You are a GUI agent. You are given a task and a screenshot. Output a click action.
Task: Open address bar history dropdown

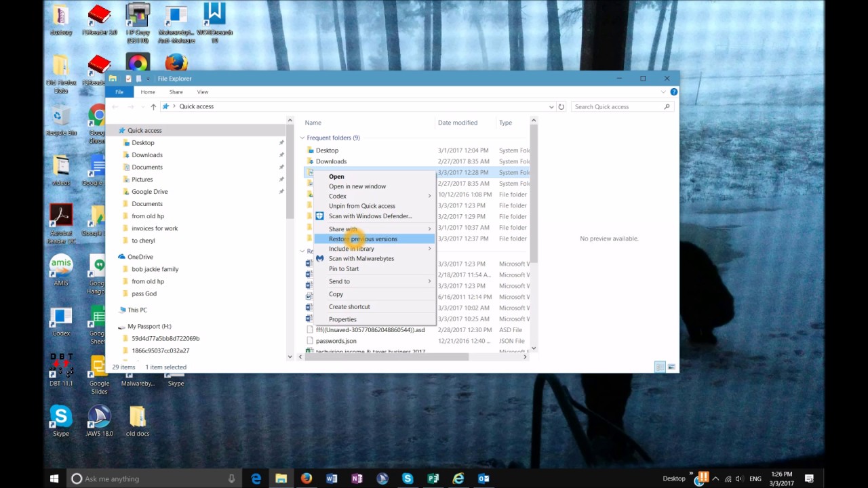[551, 106]
